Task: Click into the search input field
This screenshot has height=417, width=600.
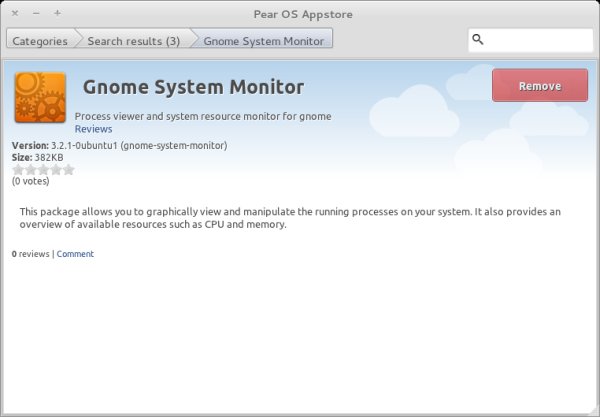Action: point(531,40)
